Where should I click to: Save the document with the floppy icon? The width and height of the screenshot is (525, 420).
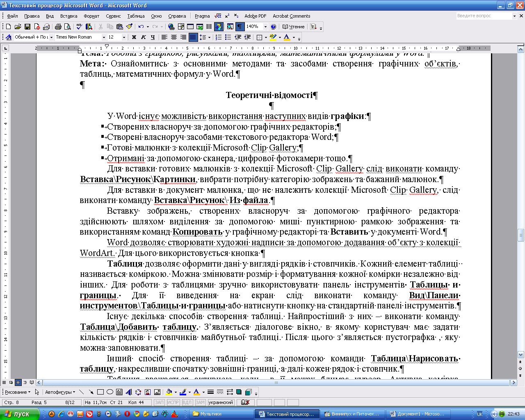27,27
